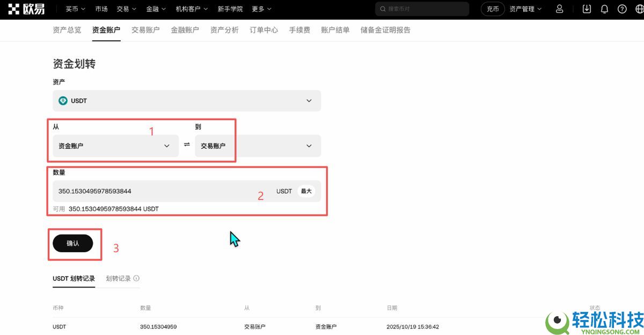644x335 pixels.
Task: Open the user profile icon
Action: point(560,9)
